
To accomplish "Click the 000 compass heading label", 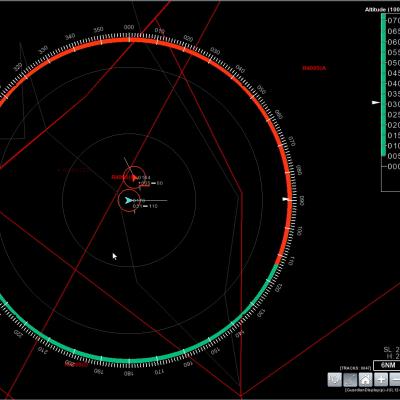I will [129, 27].
